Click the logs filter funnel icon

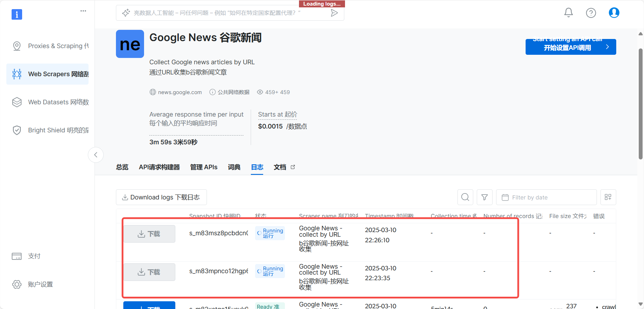(x=484, y=197)
